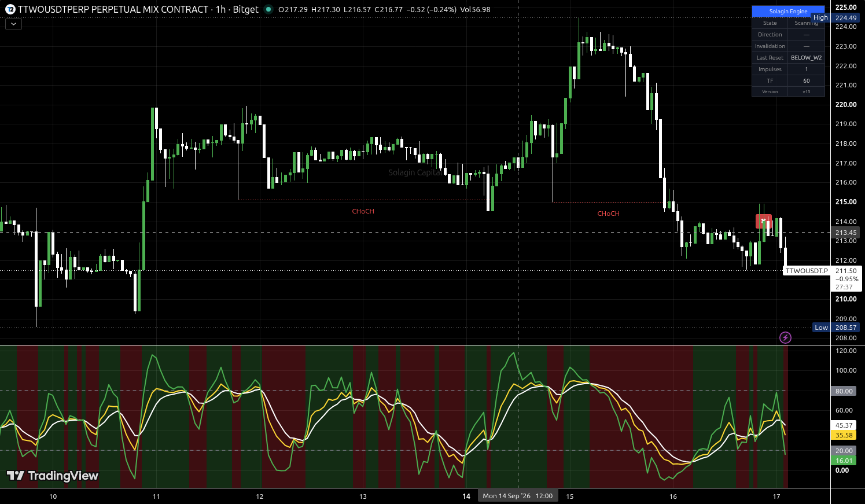Click the 20.00 oscillator level label
This screenshot has height=504, width=865.
tap(844, 451)
